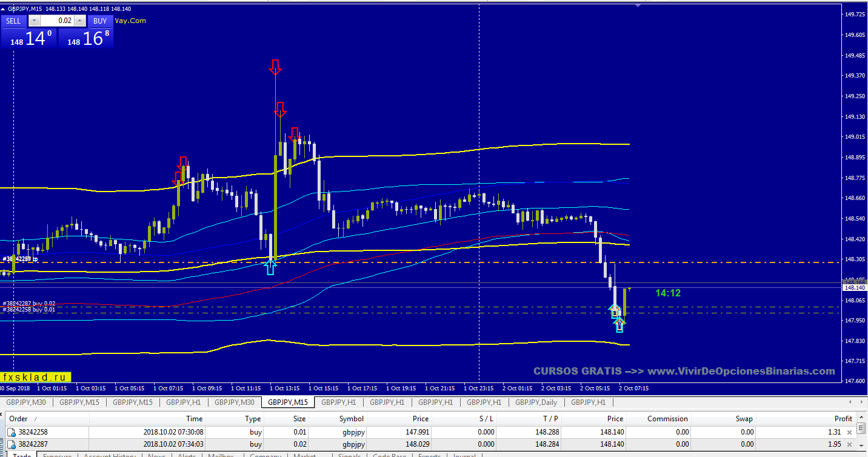868x457 pixels.
Task: Click the order icon beside 38242287
Action: 11,445
